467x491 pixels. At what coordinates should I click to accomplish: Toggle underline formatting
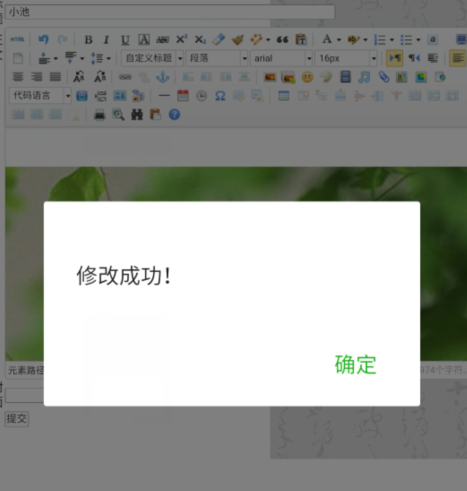tap(125, 40)
